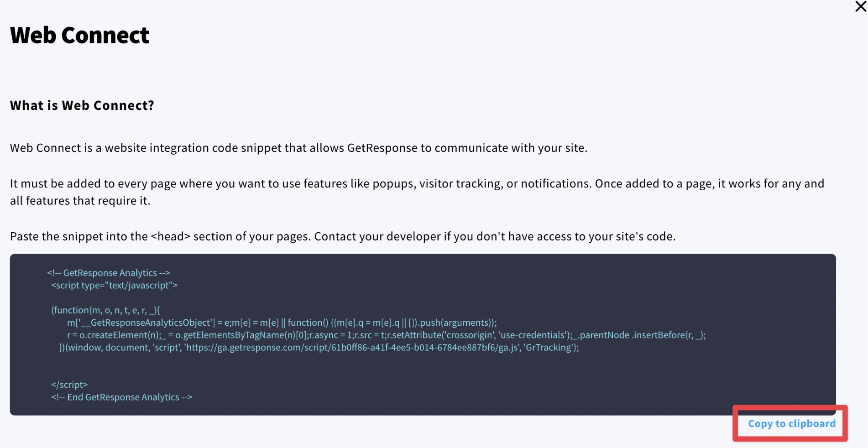Click the ga.getresponse.com script URL
The height and width of the screenshot is (448, 868).
[351, 348]
